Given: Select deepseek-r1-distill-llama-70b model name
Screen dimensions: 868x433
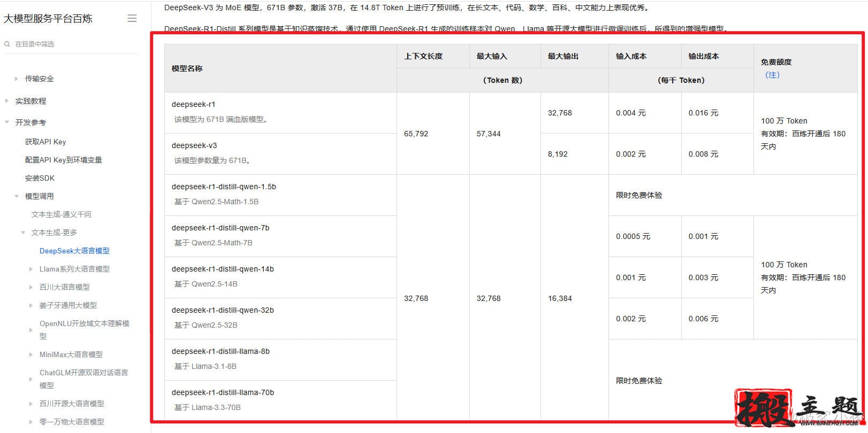Looking at the screenshot, I should point(223,392).
